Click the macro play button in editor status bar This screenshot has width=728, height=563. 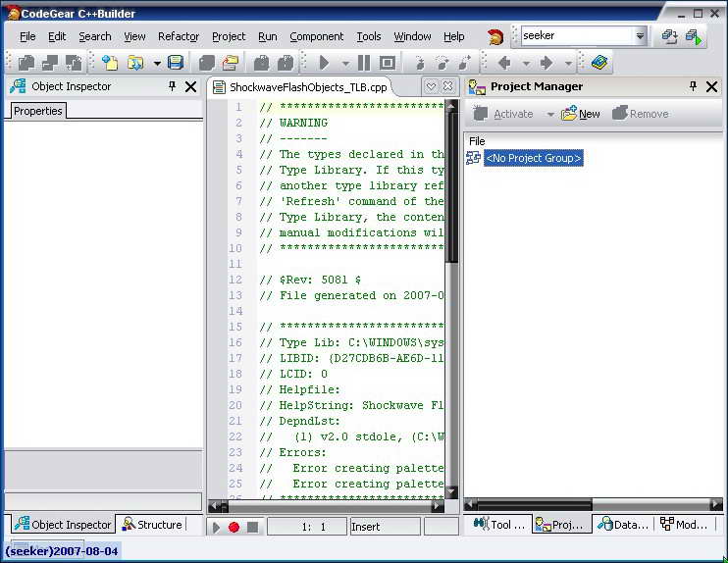(216, 528)
